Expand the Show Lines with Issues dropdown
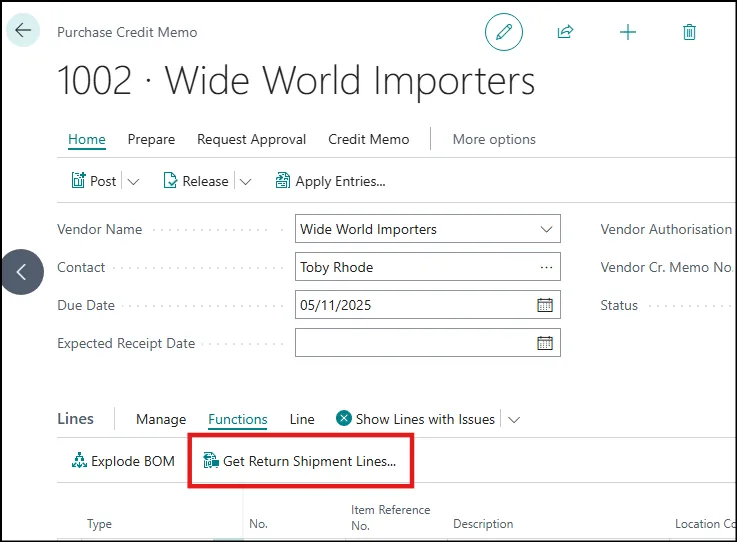Viewport: 737px width, 542px height. click(514, 420)
